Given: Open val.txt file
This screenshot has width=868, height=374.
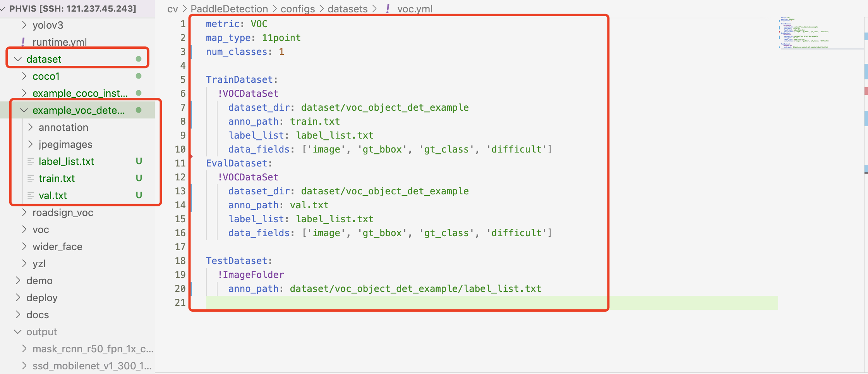Looking at the screenshot, I should click(x=53, y=196).
